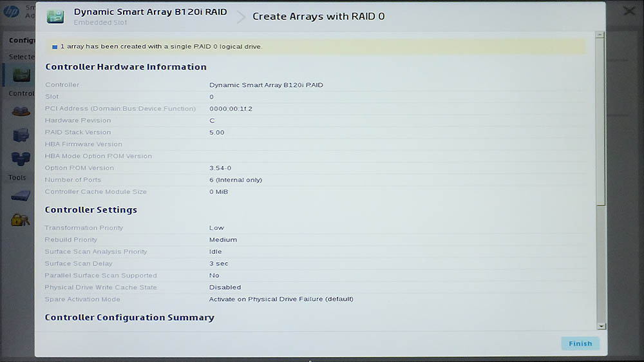Open the padlock license icon under Tools
The width and height of the screenshot is (644, 362).
[20, 220]
